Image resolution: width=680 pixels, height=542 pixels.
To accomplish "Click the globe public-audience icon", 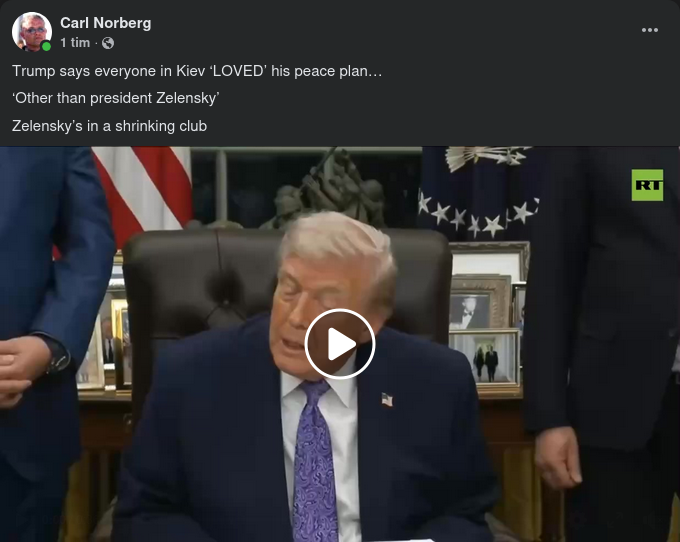I will point(108,43).
